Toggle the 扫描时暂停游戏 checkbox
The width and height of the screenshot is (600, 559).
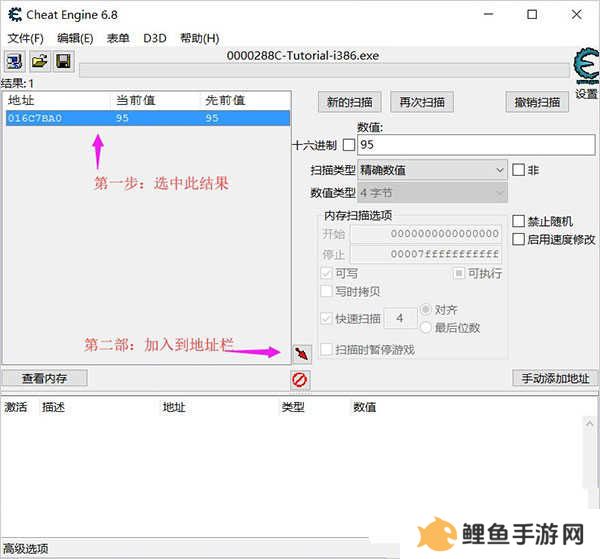[x=326, y=349]
